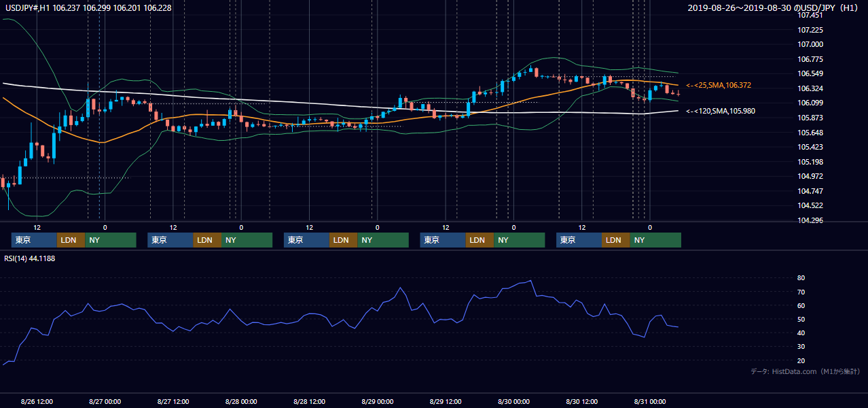
Task: Select the 104.747 price axis label
Action: [x=810, y=191]
